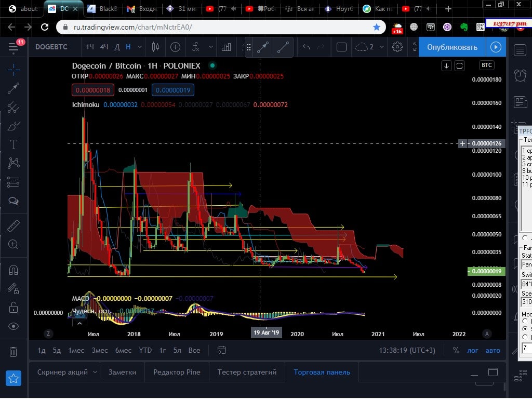Open the XABCD pattern tools
This screenshot has width=532, height=399.
(x=14, y=163)
